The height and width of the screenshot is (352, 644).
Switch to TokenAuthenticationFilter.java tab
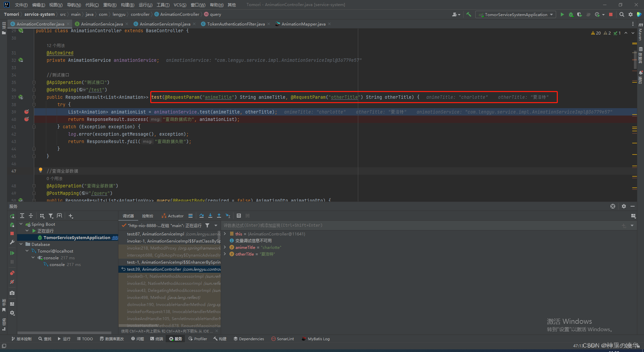(235, 24)
